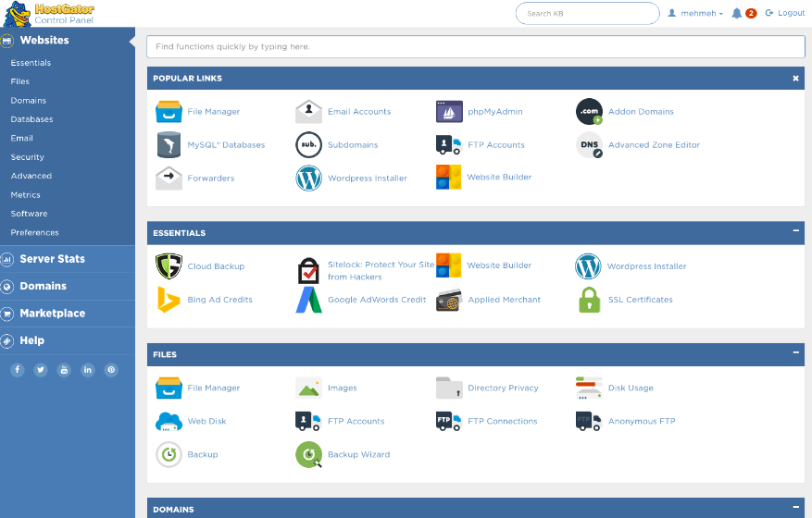Click the Subdomains sub. icon
The image size is (812, 518).
(x=308, y=145)
